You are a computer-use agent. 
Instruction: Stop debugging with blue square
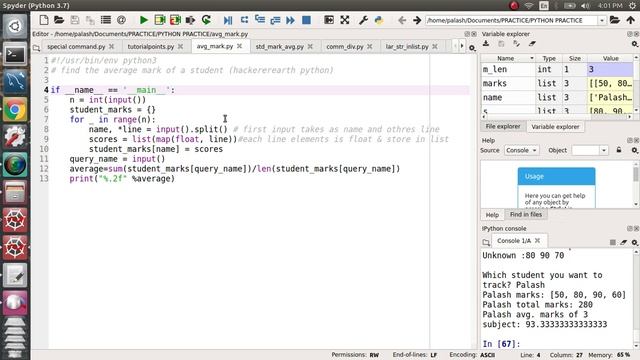click(x=306, y=20)
